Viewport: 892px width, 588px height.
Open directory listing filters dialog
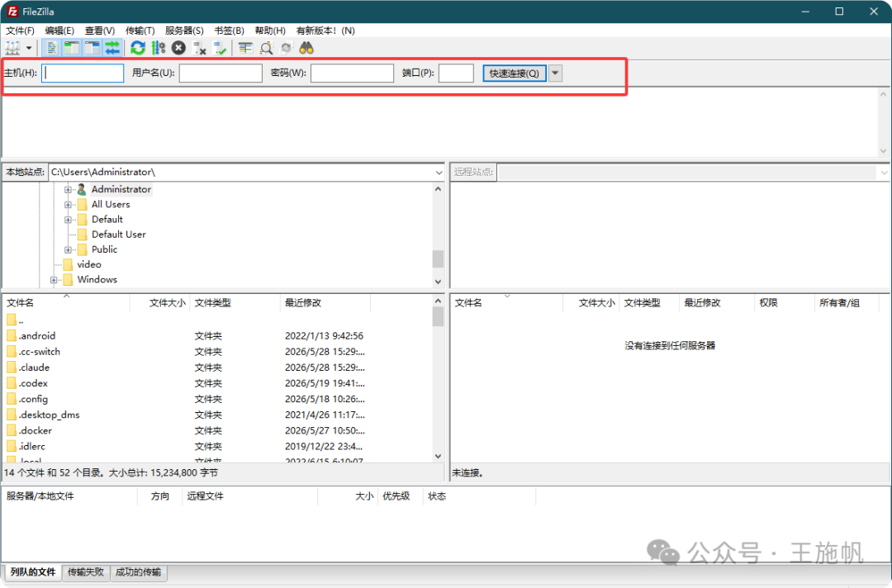(x=245, y=49)
